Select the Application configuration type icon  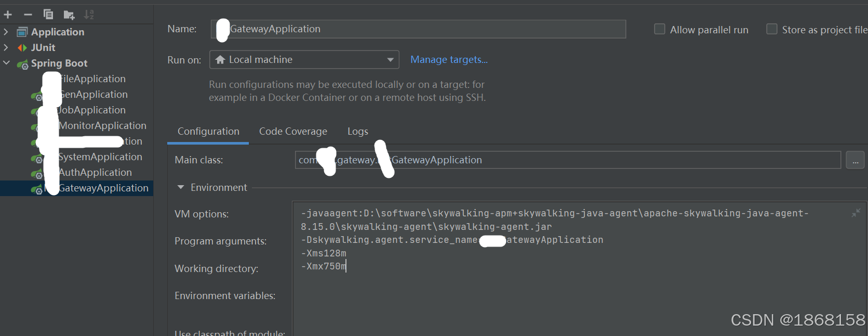[x=22, y=32]
